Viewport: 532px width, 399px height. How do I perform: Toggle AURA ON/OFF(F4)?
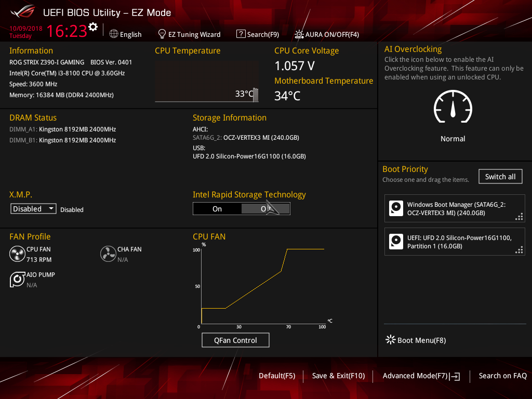pos(326,34)
